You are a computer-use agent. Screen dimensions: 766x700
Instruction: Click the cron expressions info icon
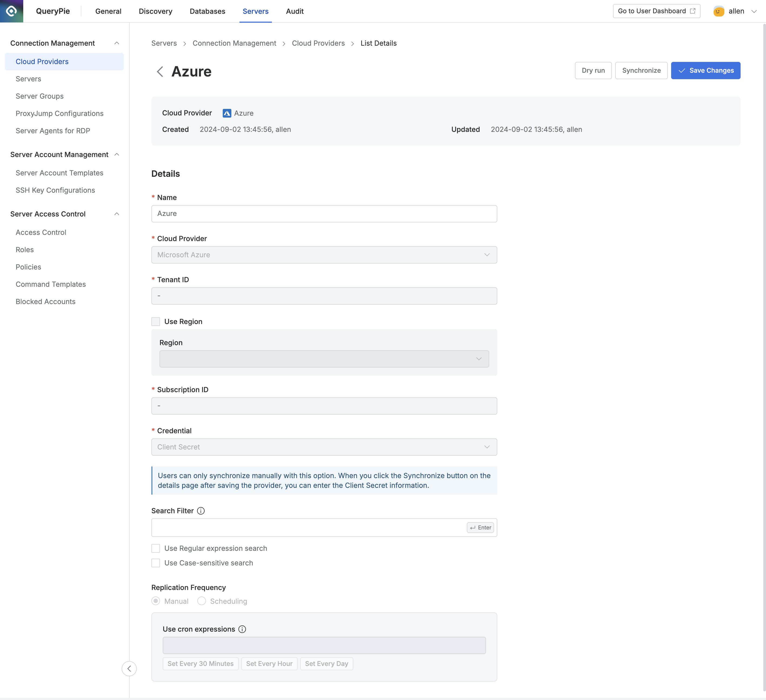[x=242, y=629]
